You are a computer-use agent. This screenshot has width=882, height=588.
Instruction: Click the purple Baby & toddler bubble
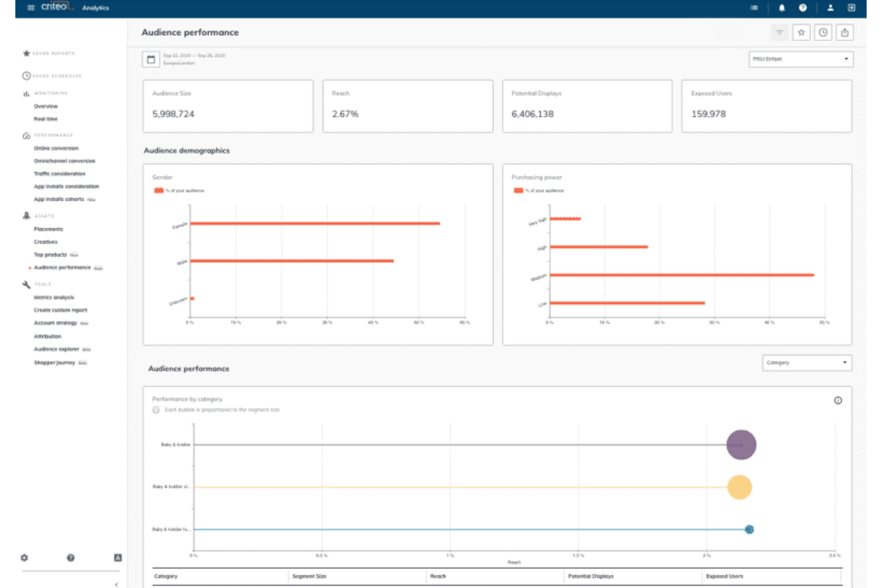coord(741,445)
